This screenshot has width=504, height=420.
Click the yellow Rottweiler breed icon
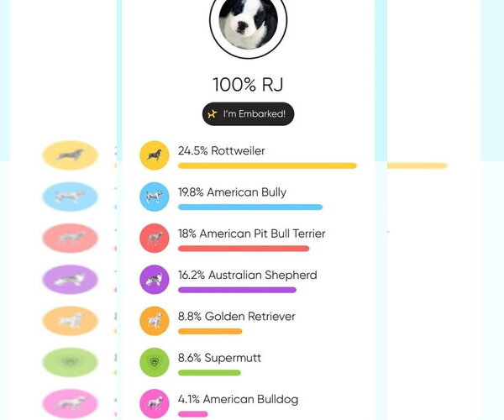(x=154, y=155)
